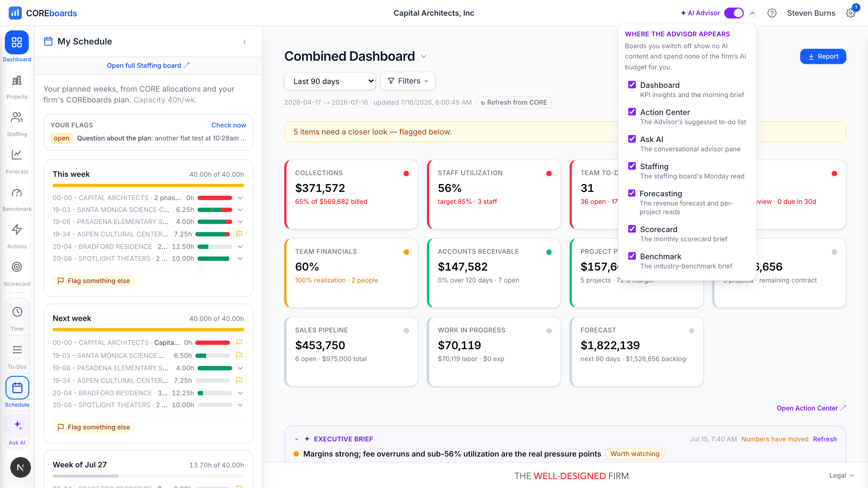Open the Forecast $1,822,139 card

pyautogui.click(x=636, y=352)
